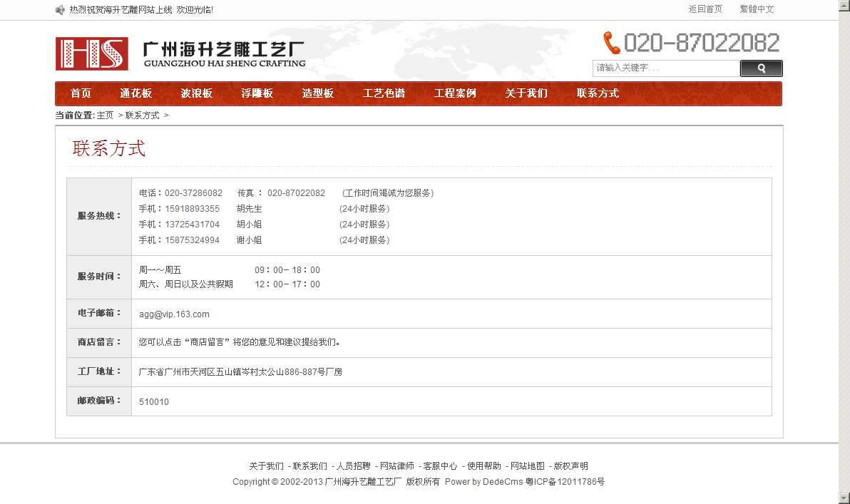Switch to 繁體中文 language link
The image size is (850, 504).
point(757,9)
